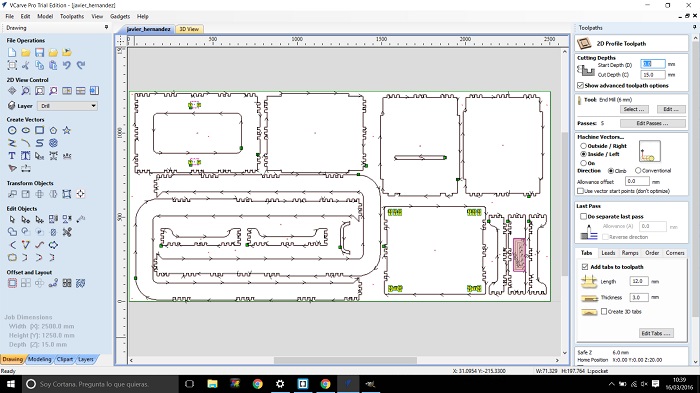Select the Draw Polyline tool

click(12, 143)
